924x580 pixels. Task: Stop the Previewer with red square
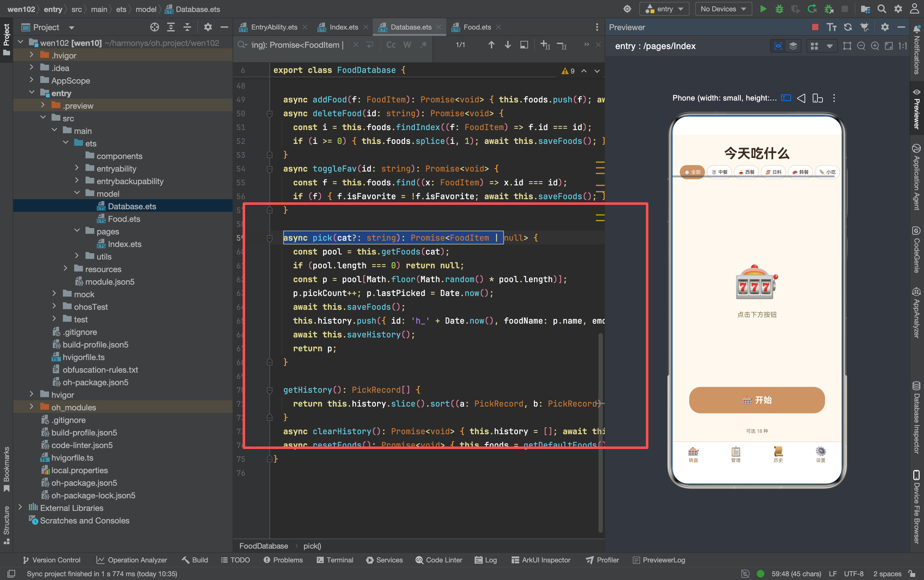(815, 27)
